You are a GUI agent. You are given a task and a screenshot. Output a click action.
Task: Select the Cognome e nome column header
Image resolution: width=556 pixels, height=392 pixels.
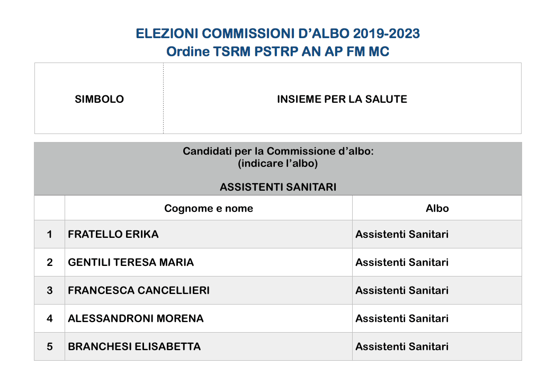click(209, 208)
